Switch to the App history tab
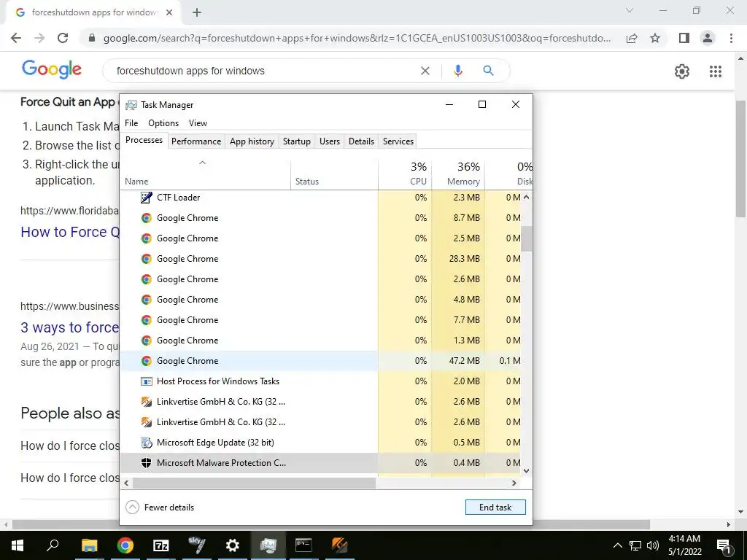The height and width of the screenshot is (560, 747). [x=252, y=141]
